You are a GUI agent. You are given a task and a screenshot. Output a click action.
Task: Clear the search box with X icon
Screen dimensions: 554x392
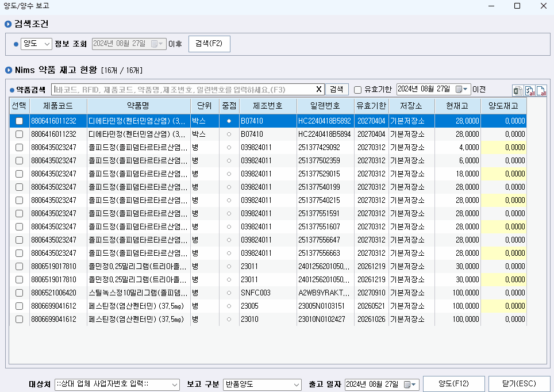[319, 89]
